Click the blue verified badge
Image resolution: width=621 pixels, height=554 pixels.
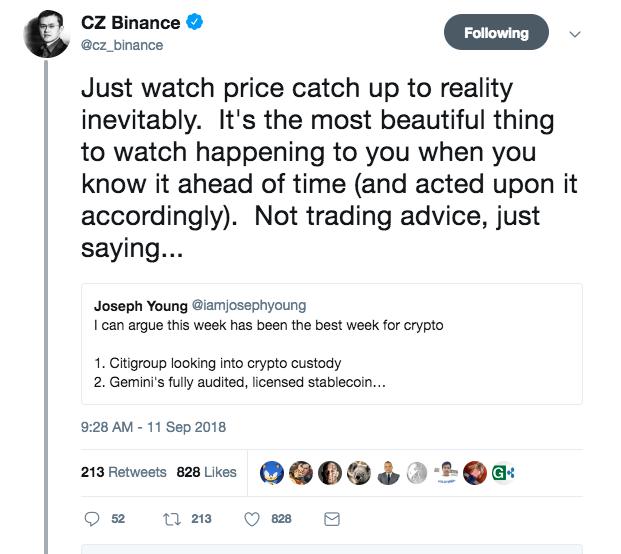(x=196, y=24)
